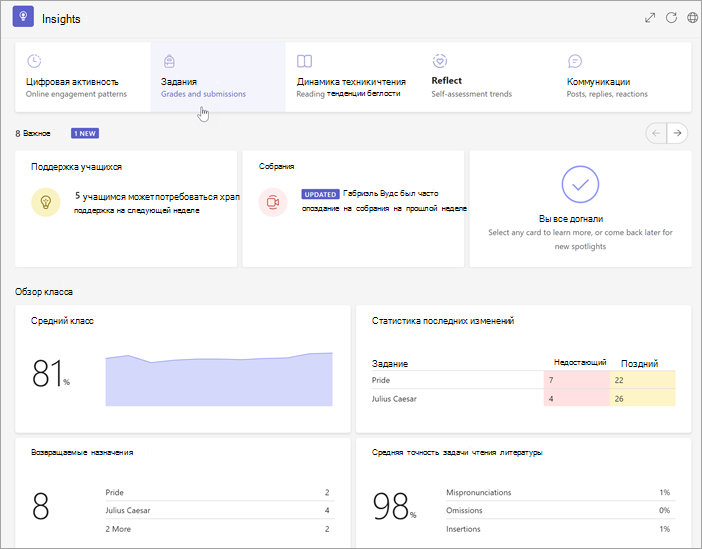Click the clock icon on Цифровая активность

pyautogui.click(x=34, y=61)
